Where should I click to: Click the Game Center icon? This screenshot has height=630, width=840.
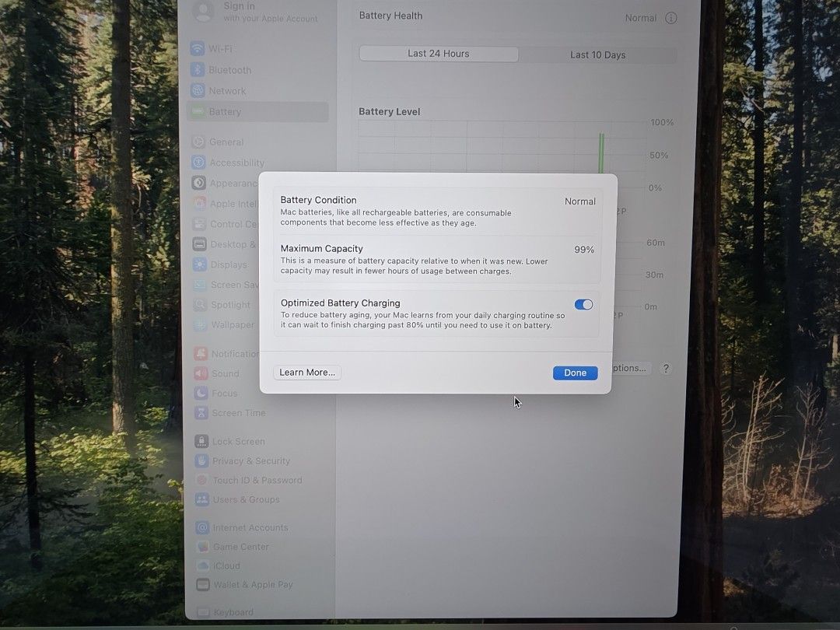tap(202, 547)
